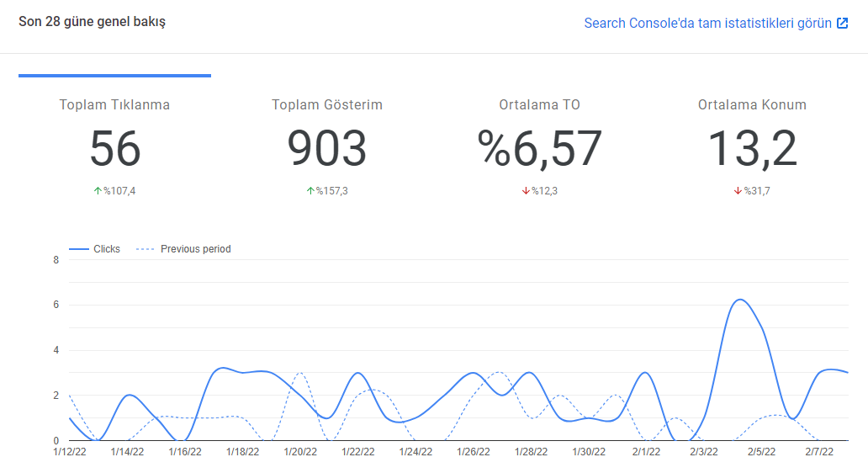Switch to the Ortalama TO metric tab

(540, 144)
